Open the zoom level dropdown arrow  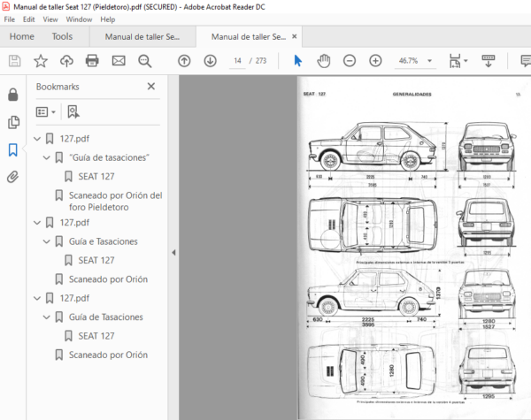point(430,61)
